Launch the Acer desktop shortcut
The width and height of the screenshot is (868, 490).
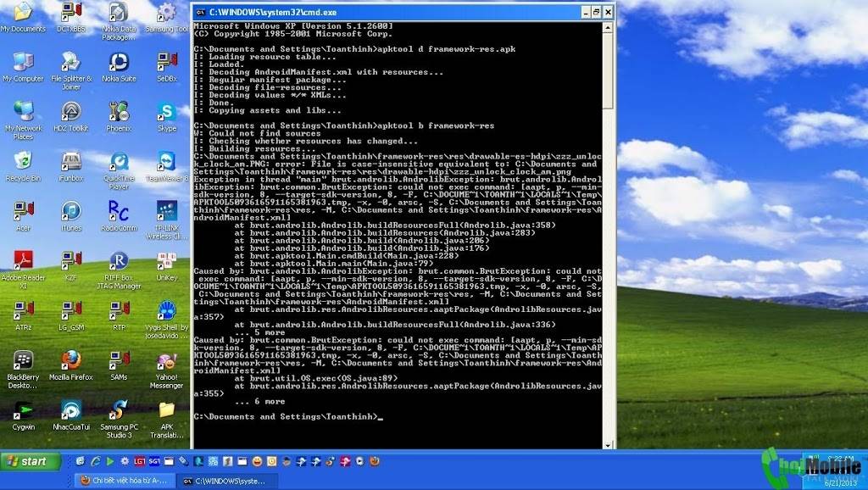23,216
